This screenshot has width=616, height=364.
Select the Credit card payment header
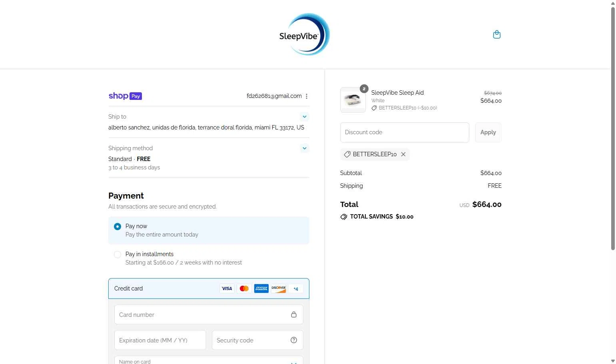coord(209,288)
